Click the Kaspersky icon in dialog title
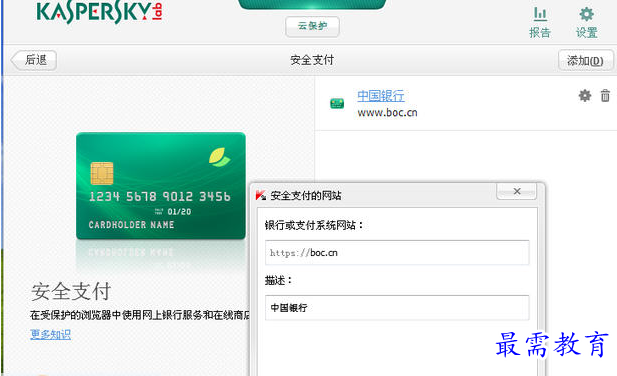 coord(260,195)
